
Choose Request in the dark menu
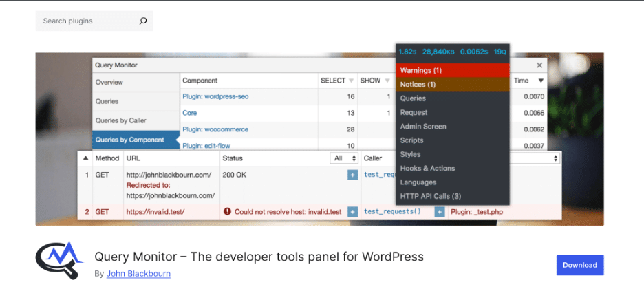coord(452,112)
